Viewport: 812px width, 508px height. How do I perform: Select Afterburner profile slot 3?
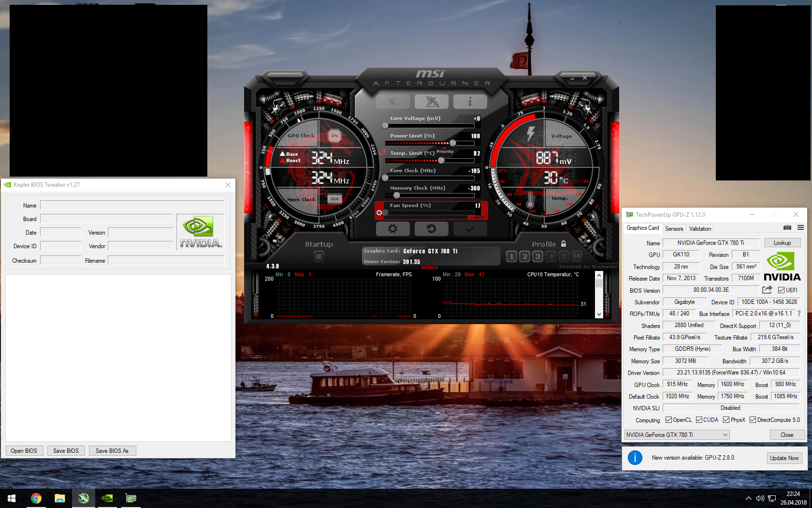coord(537,256)
